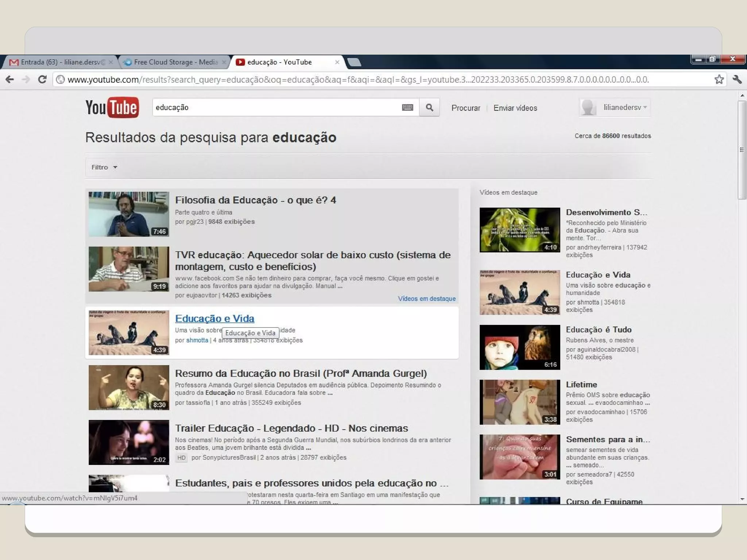747x560 pixels.
Task: Click the Enviar vídeos link
Action: [x=515, y=108]
